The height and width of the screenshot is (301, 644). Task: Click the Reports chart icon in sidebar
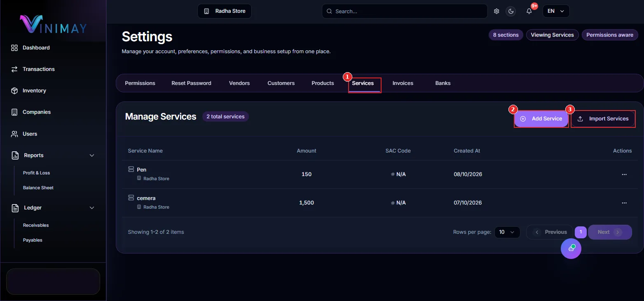click(x=15, y=155)
